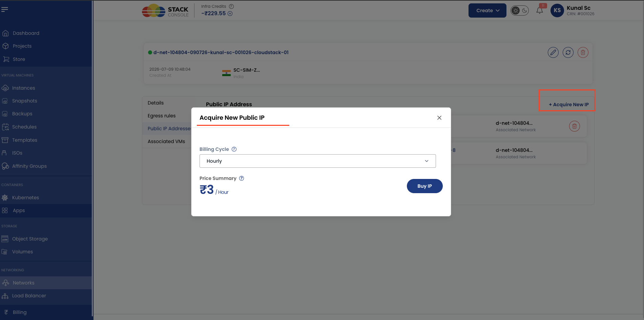Delete the network with top trash icon
The height and width of the screenshot is (320, 644).
[x=583, y=52]
